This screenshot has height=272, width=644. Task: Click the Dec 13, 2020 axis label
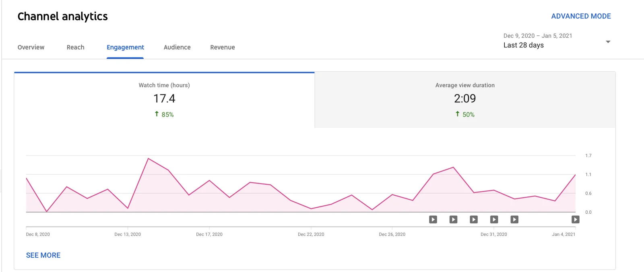pyautogui.click(x=128, y=234)
